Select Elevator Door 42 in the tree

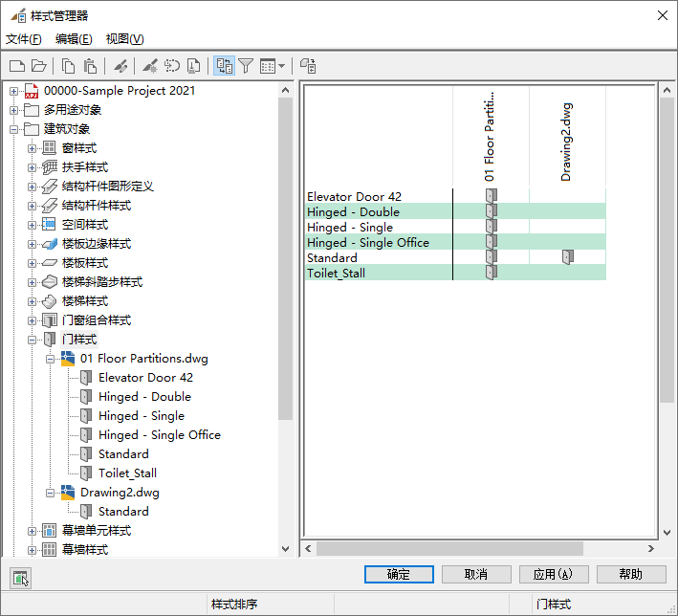[x=145, y=378]
